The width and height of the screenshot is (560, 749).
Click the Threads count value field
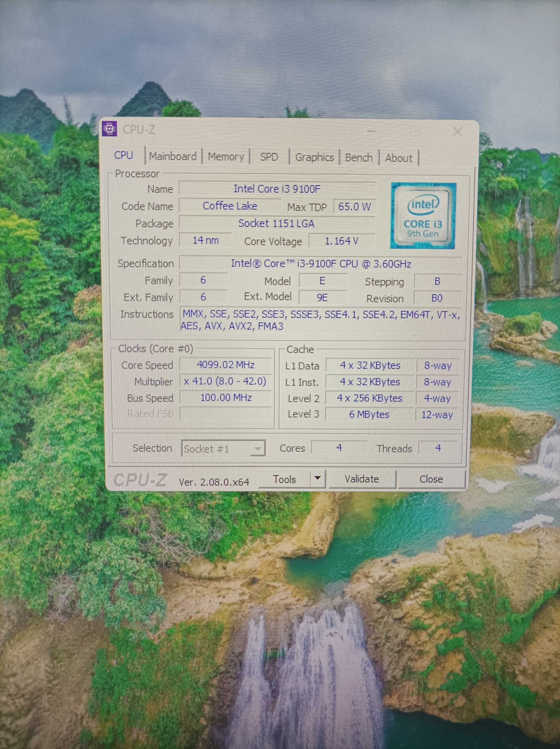coord(438,448)
